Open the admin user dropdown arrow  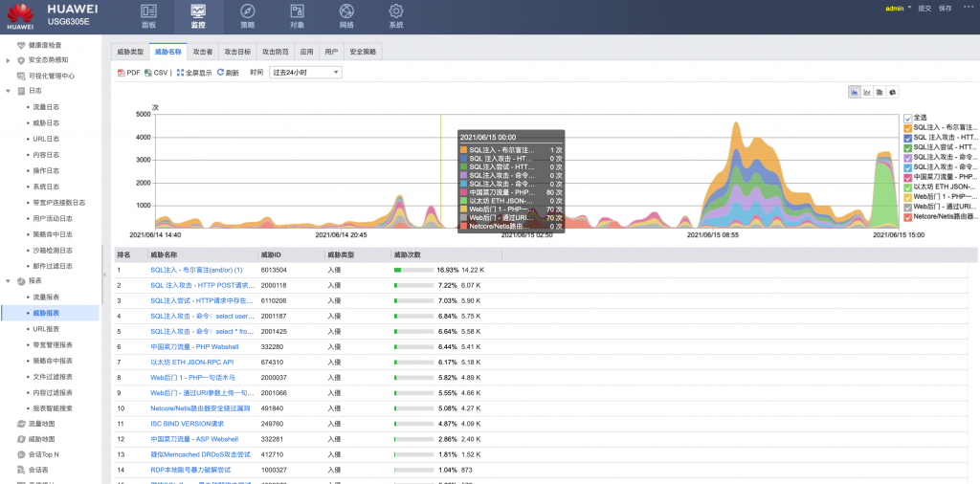point(910,8)
